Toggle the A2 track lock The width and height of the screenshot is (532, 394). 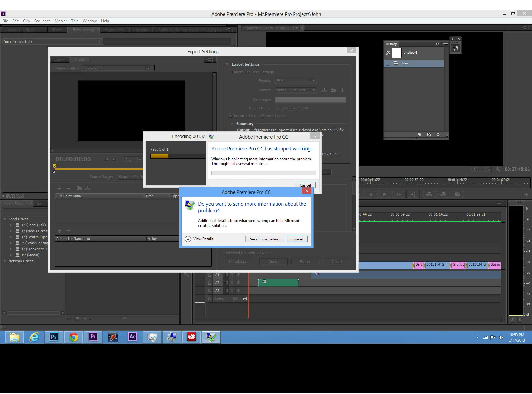209,283
